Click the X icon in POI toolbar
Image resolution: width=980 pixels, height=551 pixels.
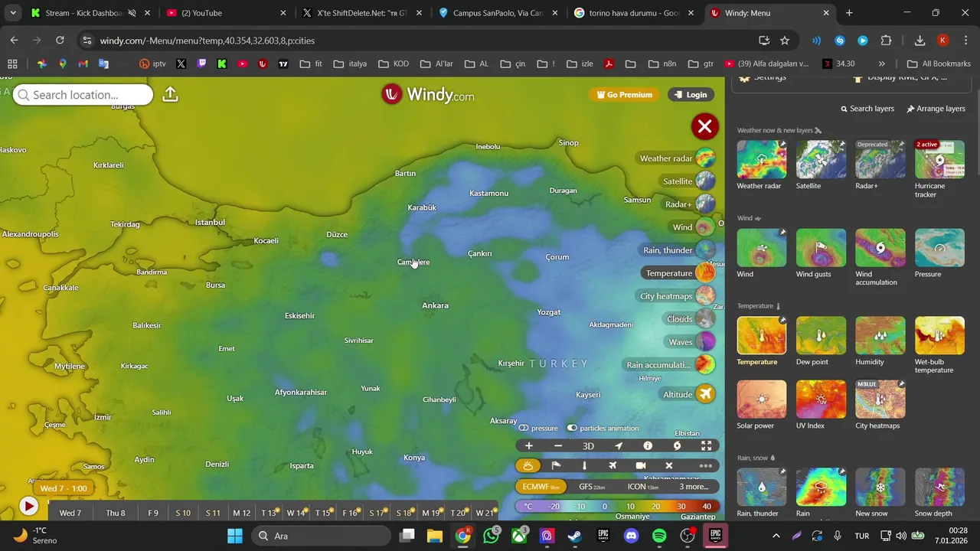(x=668, y=465)
